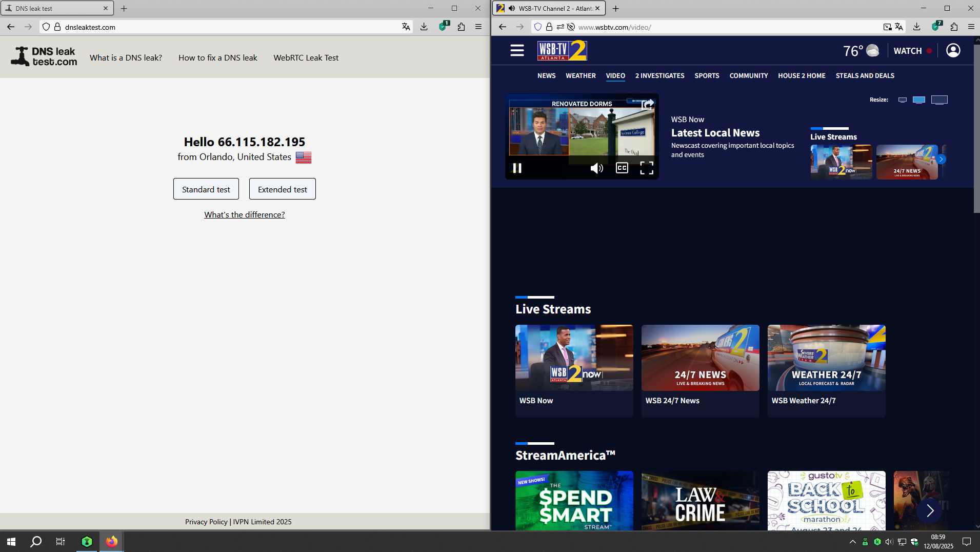Open the WSB 24/7 News stream card
The height and width of the screenshot is (552, 980).
[x=701, y=370]
